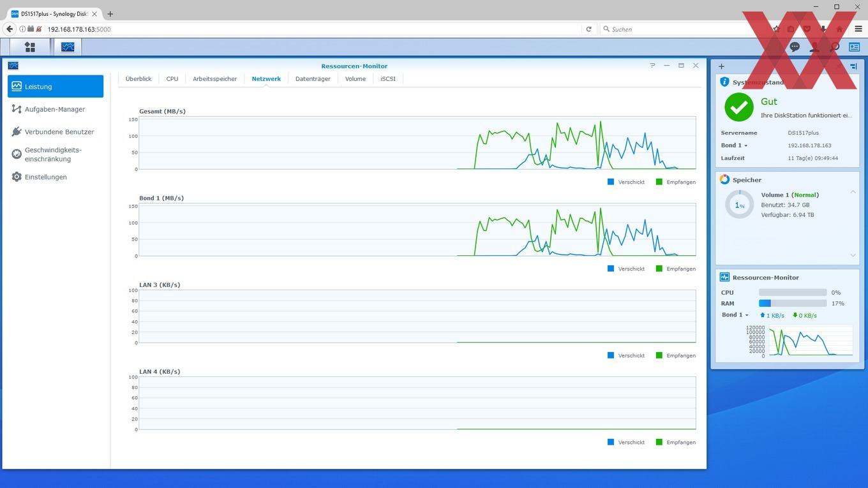868x488 pixels.
Task: Switch to the CPU tab
Action: [172, 79]
